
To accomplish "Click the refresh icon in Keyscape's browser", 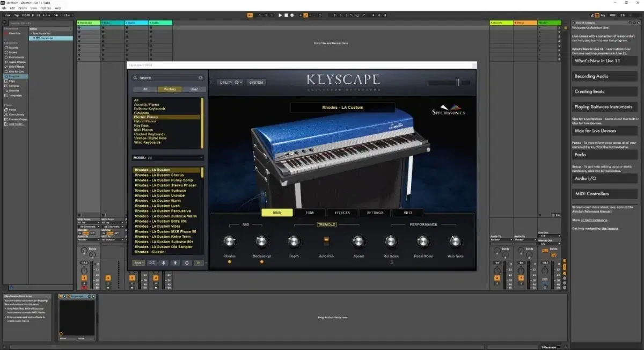I will click(x=187, y=262).
